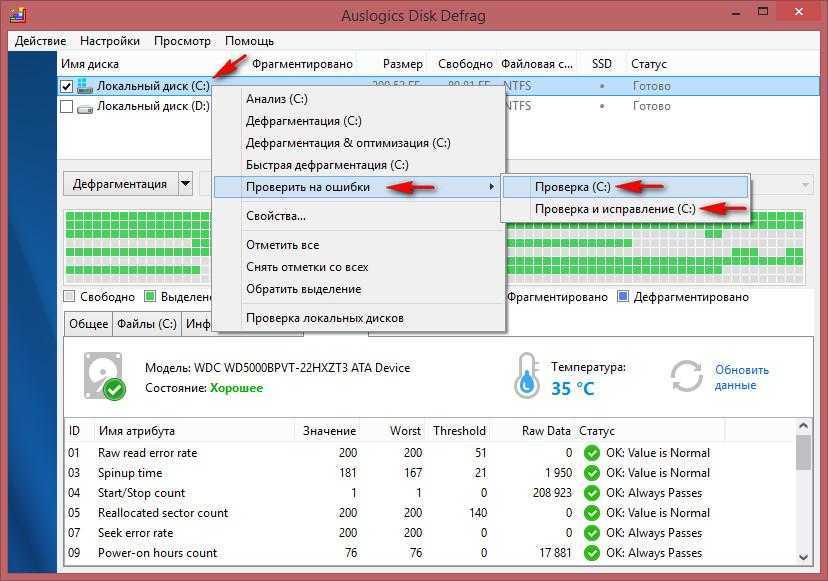Click Имя атрибута column header
This screenshot has width=828, height=581.
coord(137,431)
